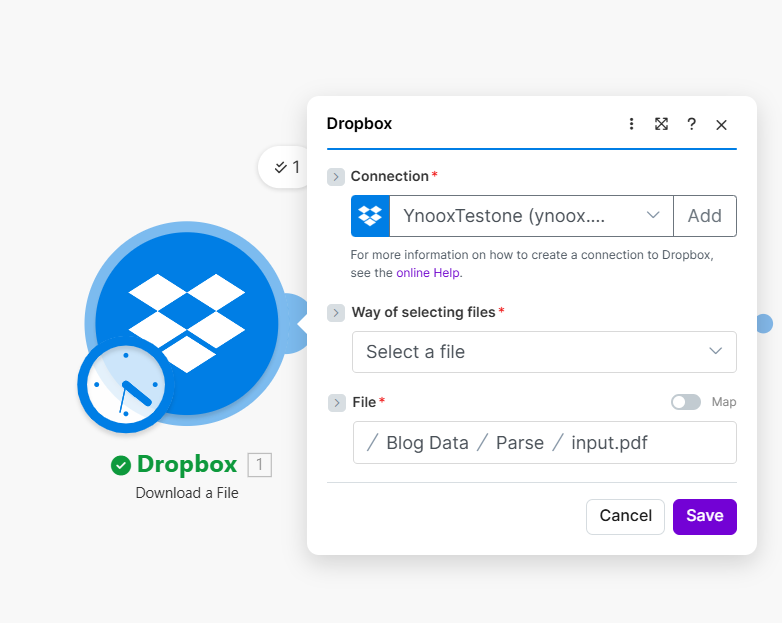The image size is (782, 623).
Task: Expand the File field chevron
Action: point(336,403)
